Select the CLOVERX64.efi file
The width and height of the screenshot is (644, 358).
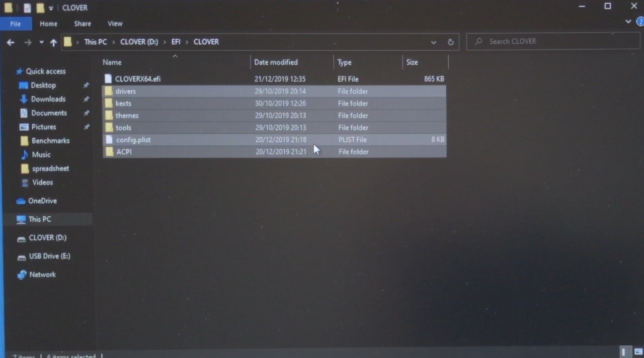click(x=274, y=79)
